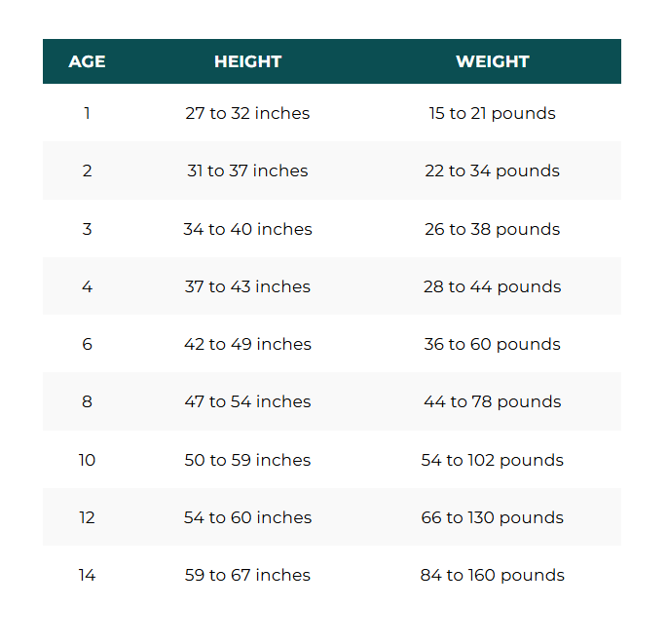Click the WEIGHT column header

click(x=493, y=61)
